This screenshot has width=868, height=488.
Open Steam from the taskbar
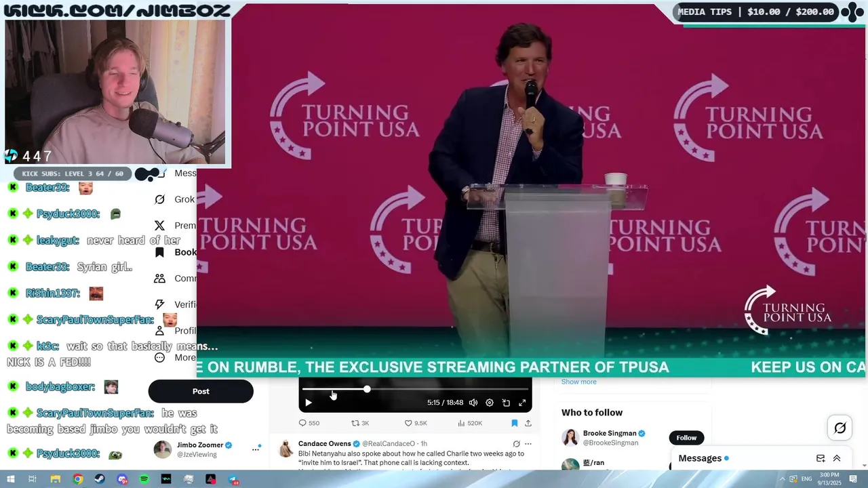coord(100,479)
